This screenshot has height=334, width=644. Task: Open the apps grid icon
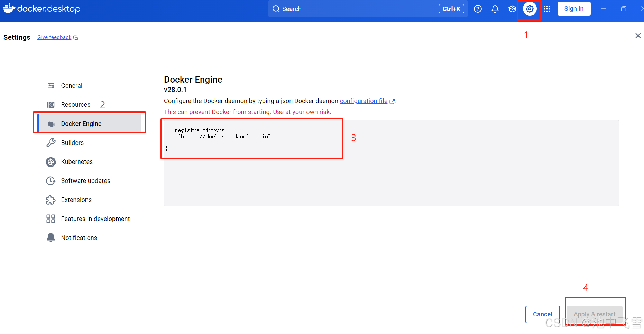coord(547,9)
